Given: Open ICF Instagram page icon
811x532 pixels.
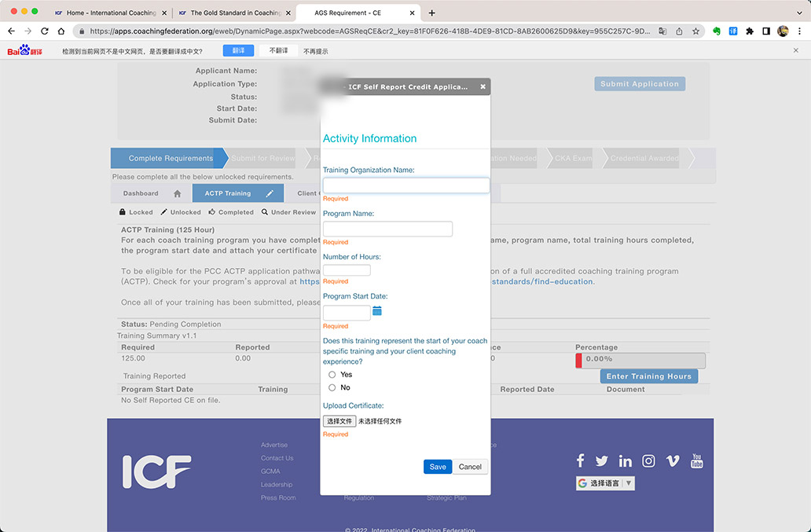Looking at the screenshot, I should pyautogui.click(x=649, y=461).
